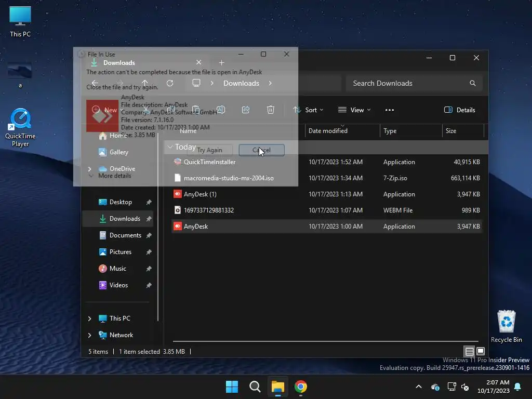Click the network display icon in system tray
The width and height of the screenshot is (532, 399).
pos(451,387)
